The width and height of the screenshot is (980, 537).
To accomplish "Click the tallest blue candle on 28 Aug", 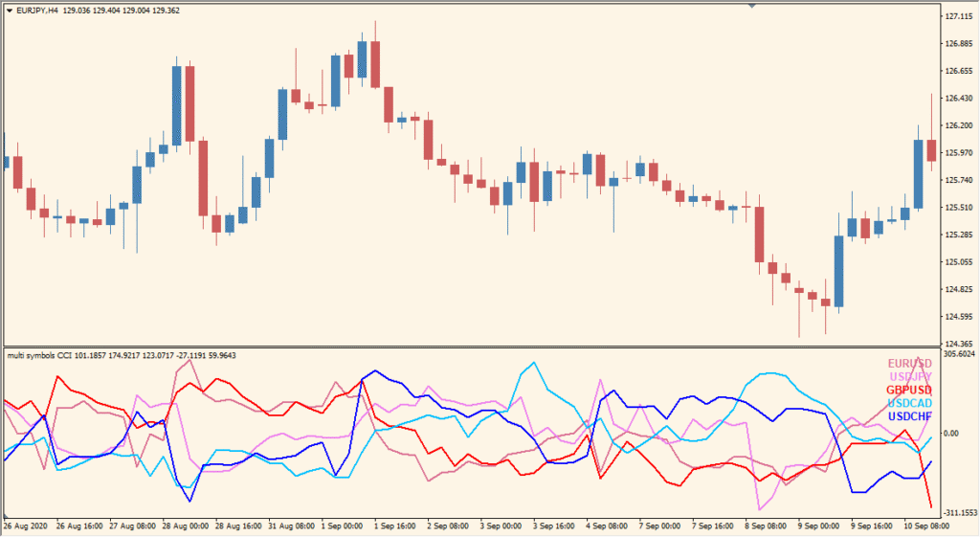I will [176, 105].
